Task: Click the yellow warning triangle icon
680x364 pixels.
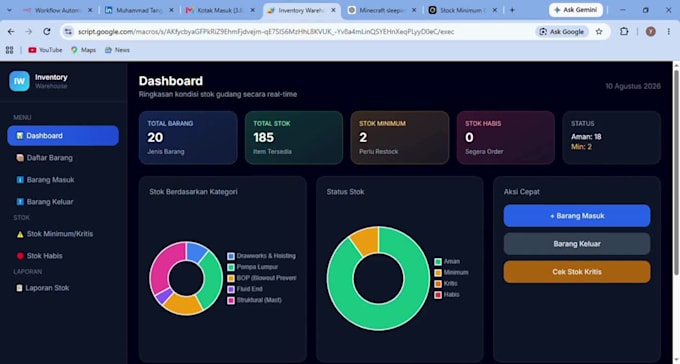Action: (20, 234)
